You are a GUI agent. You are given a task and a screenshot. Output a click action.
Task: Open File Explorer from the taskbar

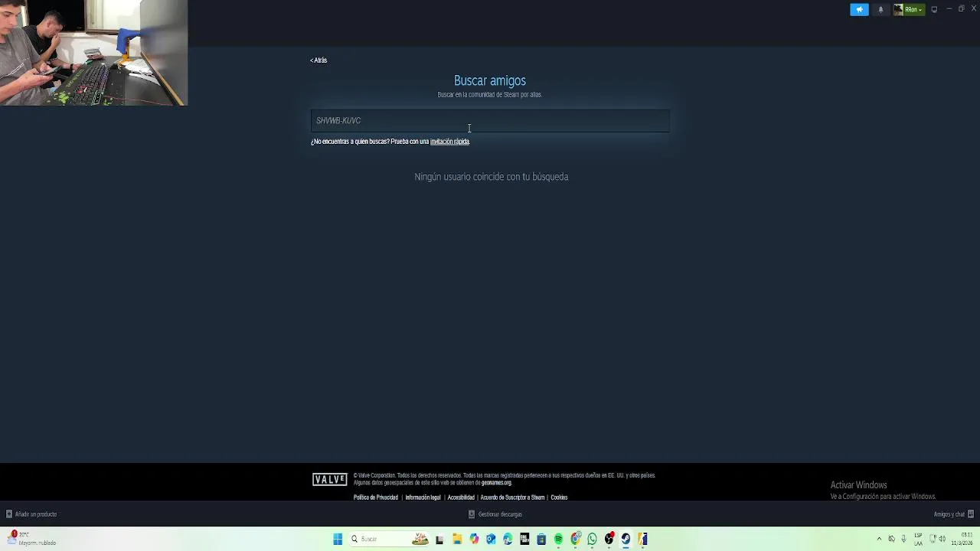click(x=457, y=539)
